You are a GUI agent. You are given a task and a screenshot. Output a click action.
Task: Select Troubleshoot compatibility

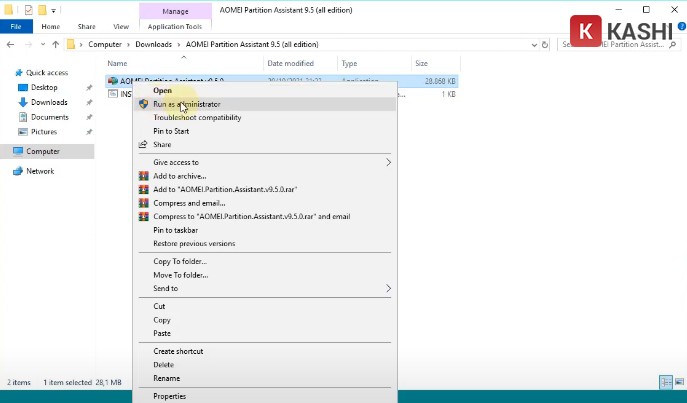[x=265, y=117]
